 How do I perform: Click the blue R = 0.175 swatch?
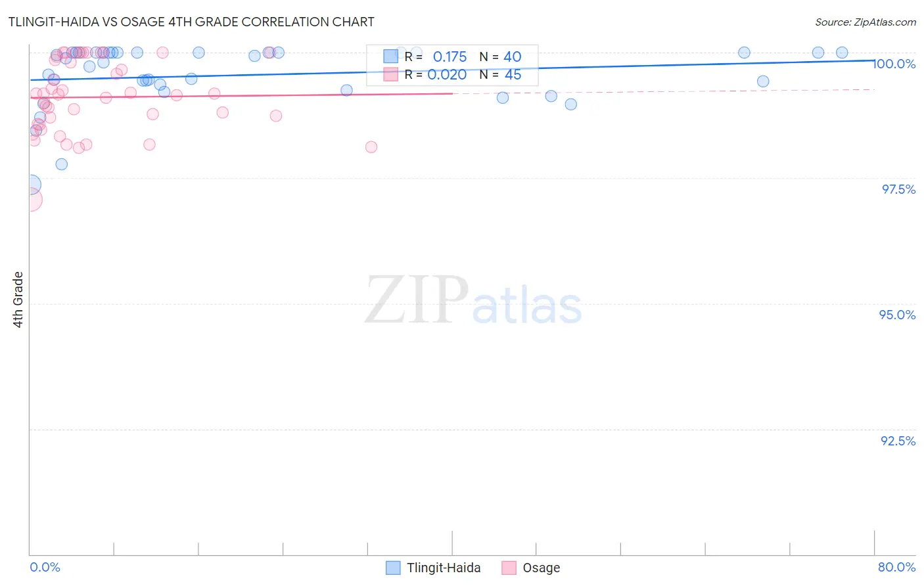tap(390, 56)
